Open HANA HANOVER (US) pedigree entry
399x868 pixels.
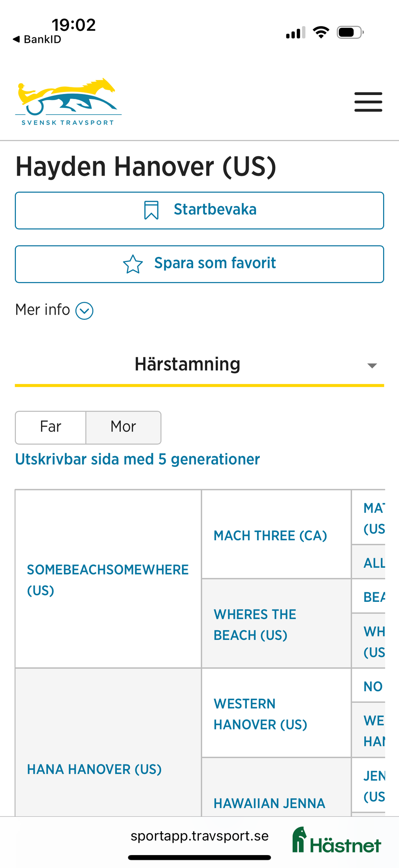click(x=94, y=769)
